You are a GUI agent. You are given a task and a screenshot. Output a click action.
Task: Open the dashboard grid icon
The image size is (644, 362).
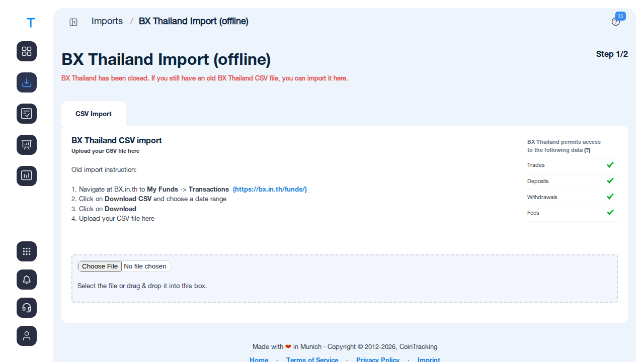point(27,51)
